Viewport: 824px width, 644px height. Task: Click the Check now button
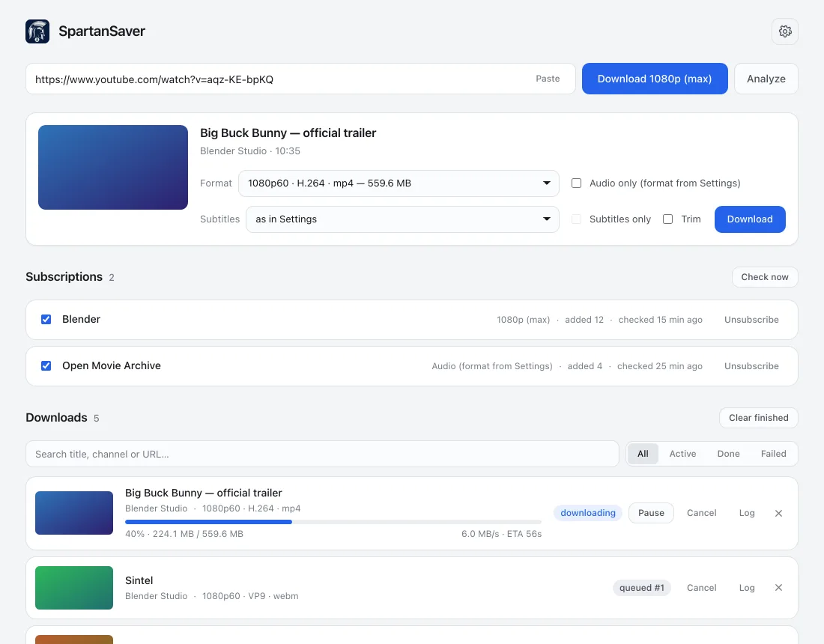(x=765, y=277)
